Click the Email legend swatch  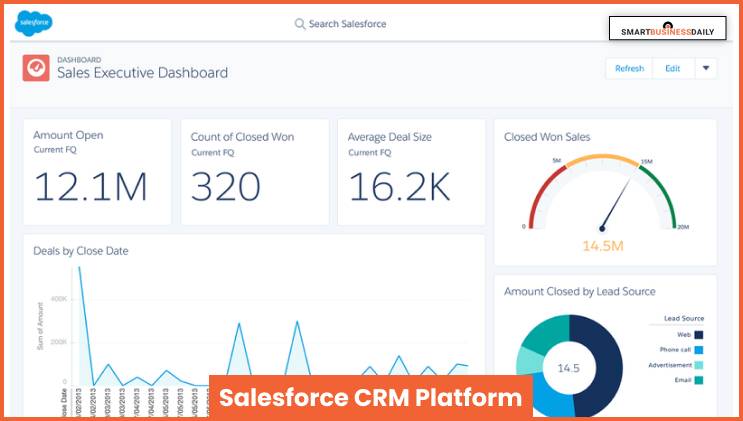tap(698, 380)
